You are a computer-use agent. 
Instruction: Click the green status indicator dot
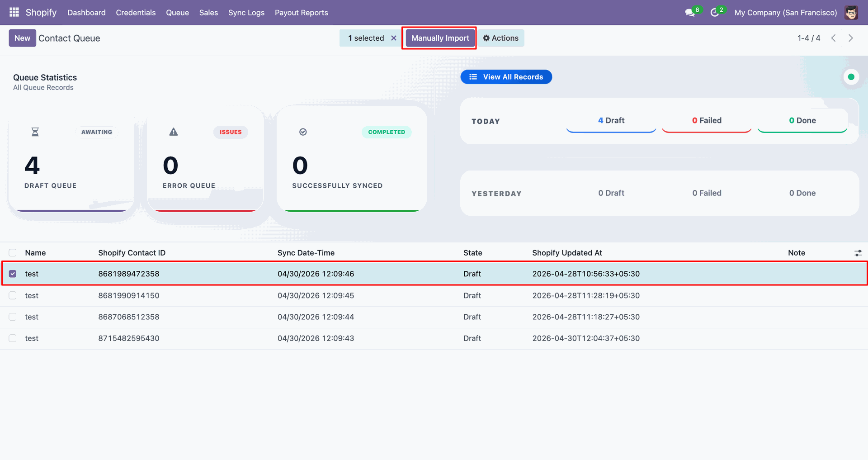851,77
